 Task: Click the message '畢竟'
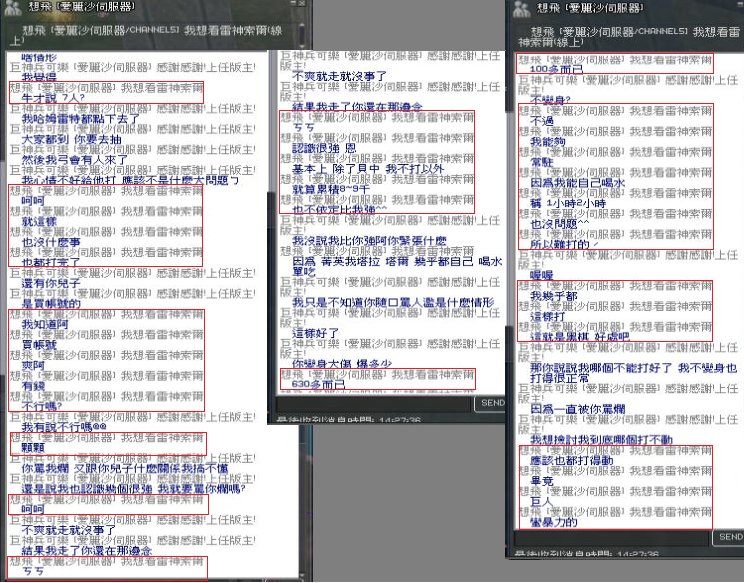[542, 481]
